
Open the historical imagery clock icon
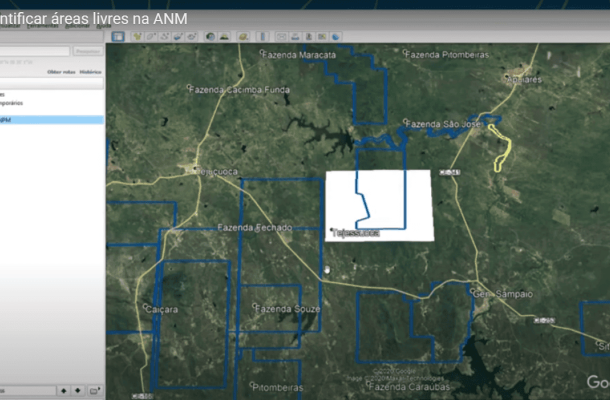[210, 37]
